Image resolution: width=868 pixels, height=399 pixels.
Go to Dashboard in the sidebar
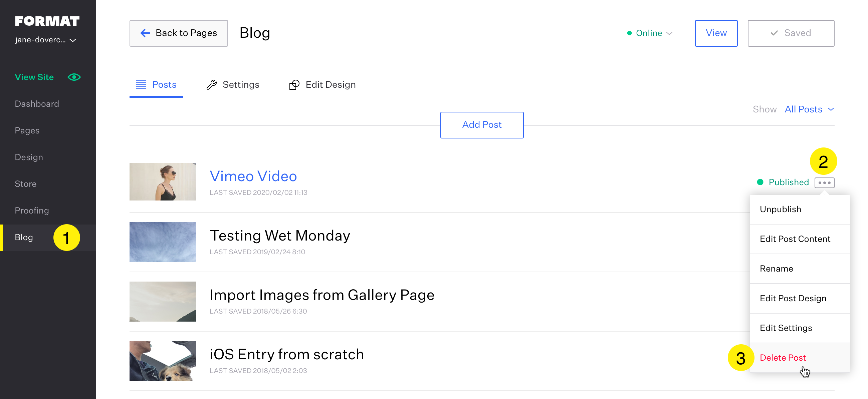pyautogui.click(x=37, y=104)
